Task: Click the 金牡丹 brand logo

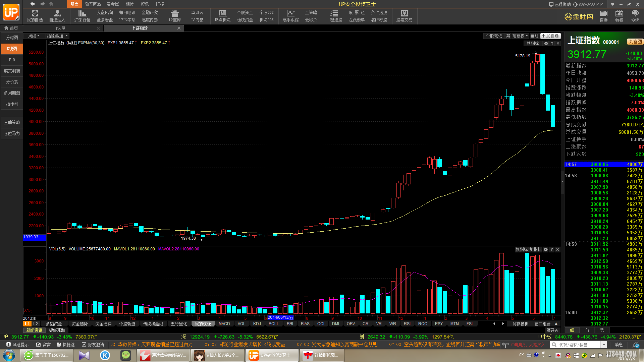Action: point(579,16)
